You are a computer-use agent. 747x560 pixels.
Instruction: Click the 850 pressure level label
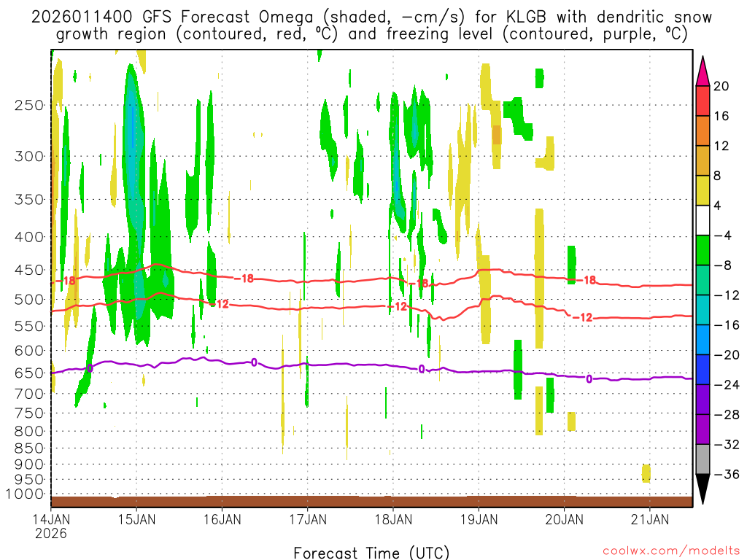tap(29, 448)
